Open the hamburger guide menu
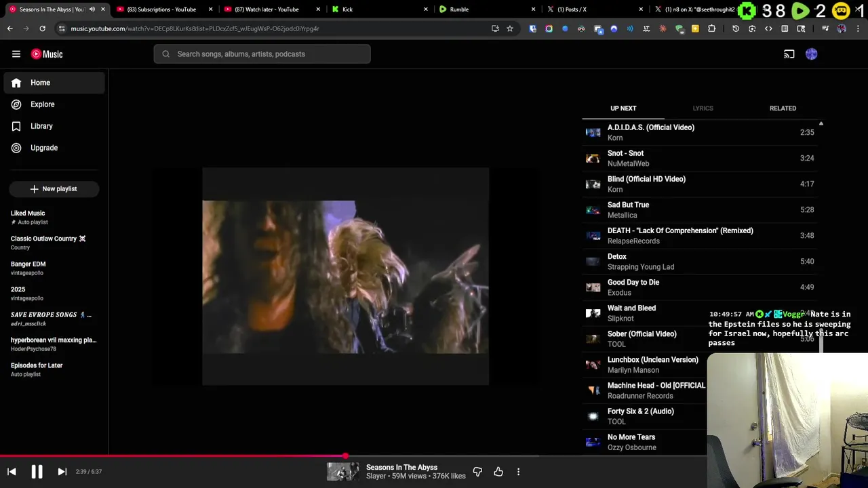This screenshot has width=868, height=488. coord(16,54)
